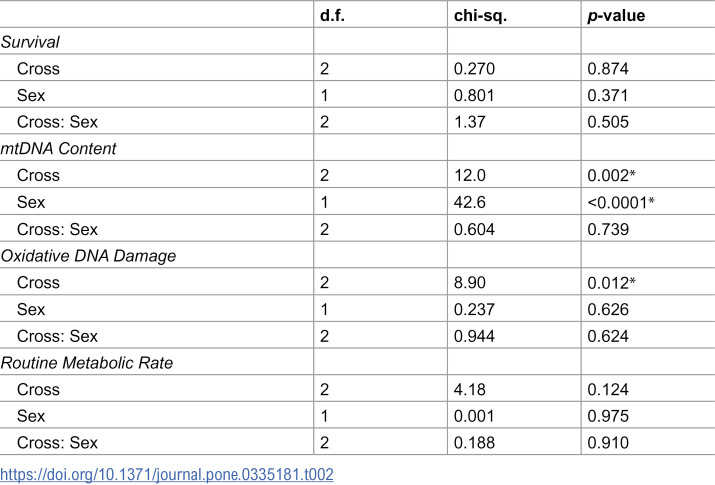Click the 42.6 chi-sq. value
Screen dimensions: 715x485
pos(470,202)
